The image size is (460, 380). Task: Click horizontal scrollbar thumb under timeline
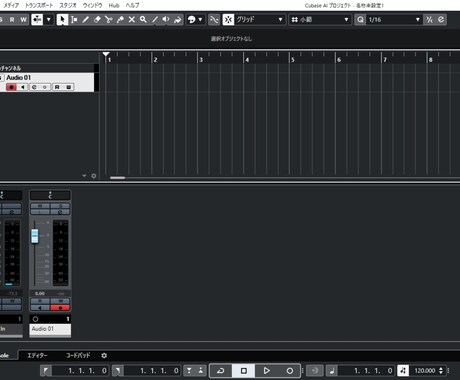[117, 178]
